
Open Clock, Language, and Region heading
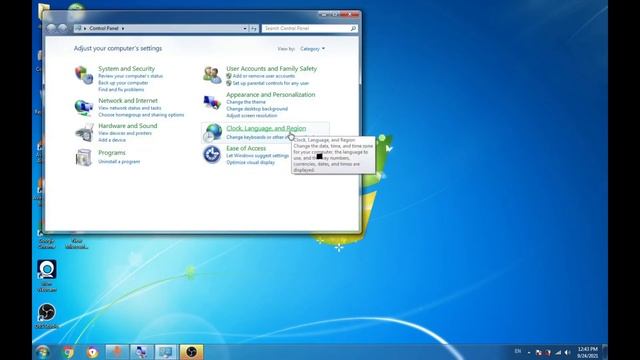(266, 128)
